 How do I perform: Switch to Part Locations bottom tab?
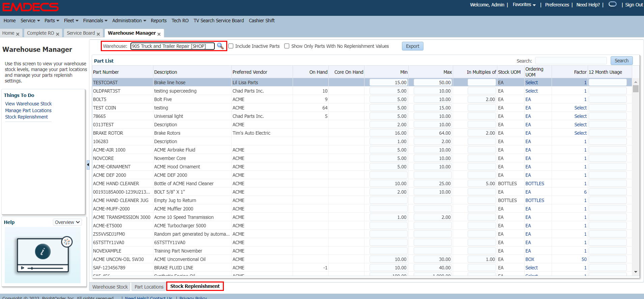[149, 287]
